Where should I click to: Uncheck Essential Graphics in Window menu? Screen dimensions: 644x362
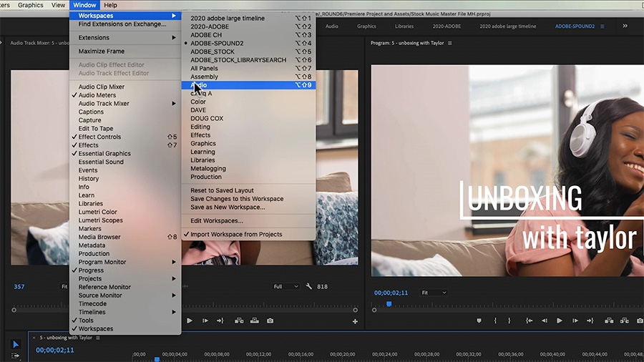click(104, 153)
